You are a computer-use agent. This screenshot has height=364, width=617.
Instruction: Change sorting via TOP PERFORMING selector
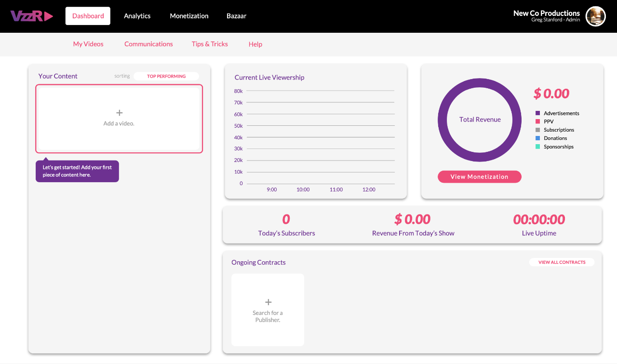click(x=166, y=76)
